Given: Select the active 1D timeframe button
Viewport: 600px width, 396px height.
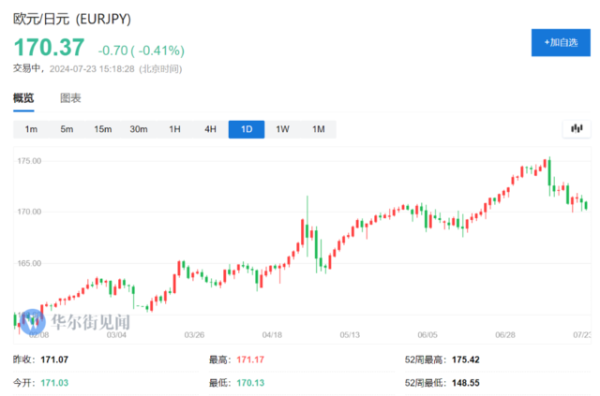Looking at the screenshot, I should pyautogui.click(x=246, y=129).
